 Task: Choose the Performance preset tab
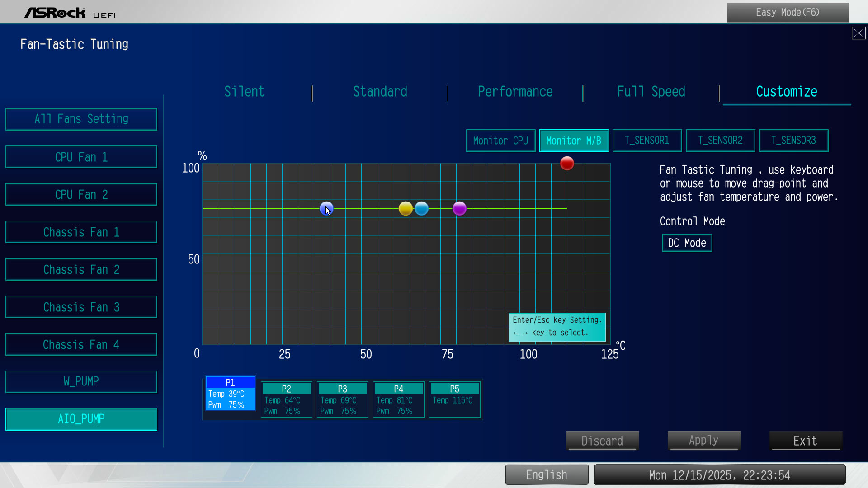pos(515,92)
